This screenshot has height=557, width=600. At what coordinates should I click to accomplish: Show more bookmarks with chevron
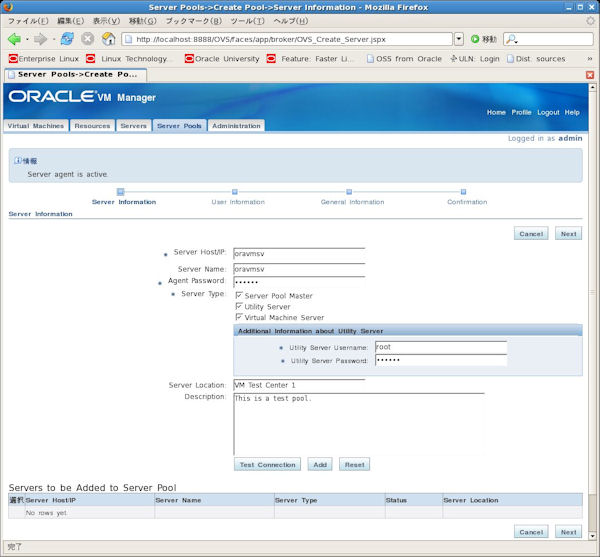pyautogui.click(x=590, y=59)
